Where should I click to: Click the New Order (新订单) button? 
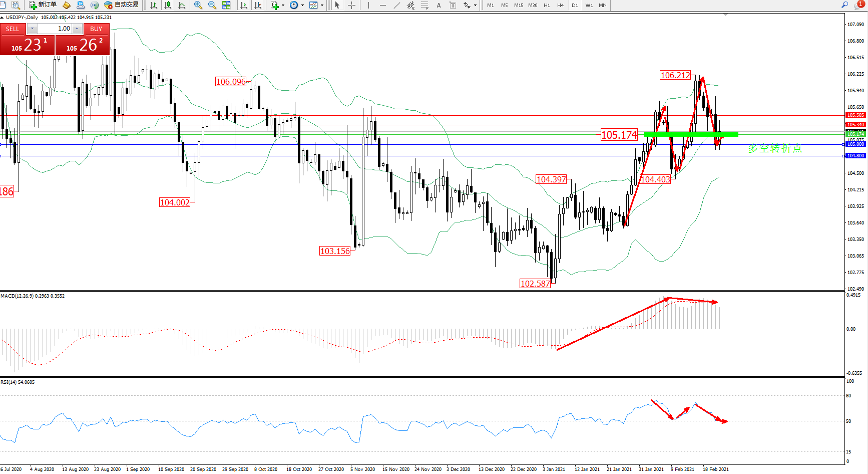[43, 5]
